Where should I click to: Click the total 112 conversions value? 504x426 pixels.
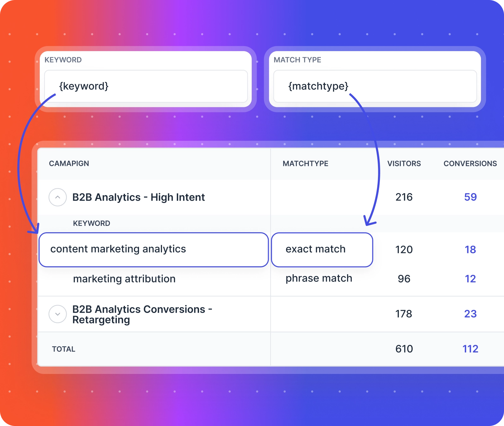pos(471,349)
